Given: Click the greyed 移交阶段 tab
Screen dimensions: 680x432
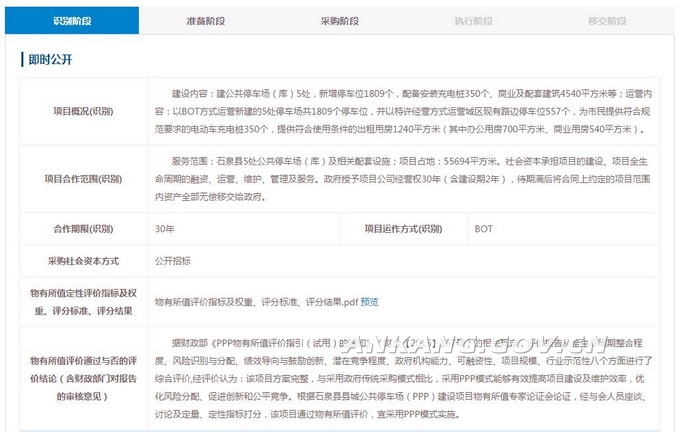Looking at the screenshot, I should click(x=607, y=21).
